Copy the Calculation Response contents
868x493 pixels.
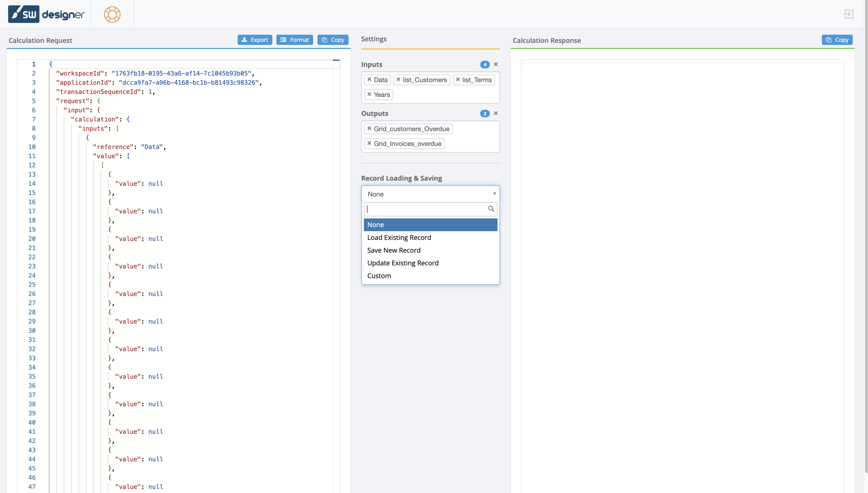coord(837,40)
